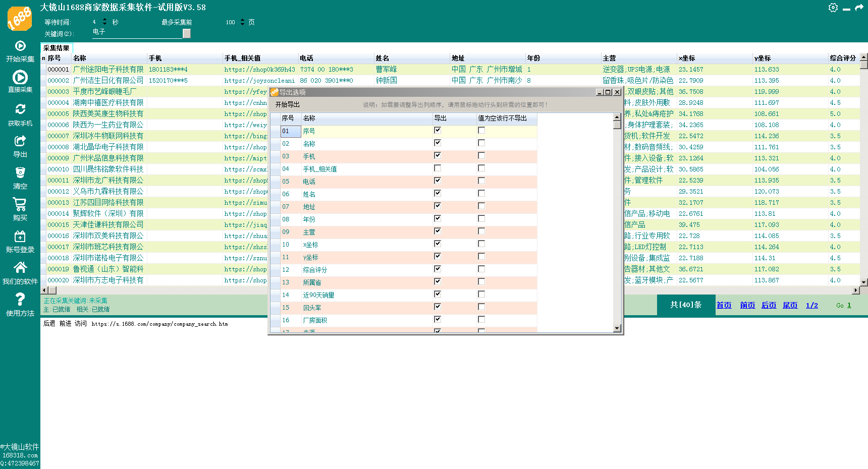Uncheck the 导出 checkbox for 手机 row

pos(438,155)
